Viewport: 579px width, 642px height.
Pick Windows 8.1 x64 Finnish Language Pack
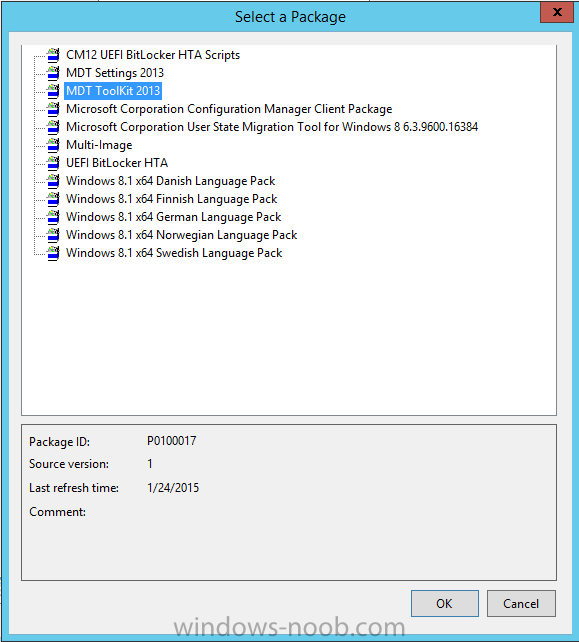[x=172, y=199]
